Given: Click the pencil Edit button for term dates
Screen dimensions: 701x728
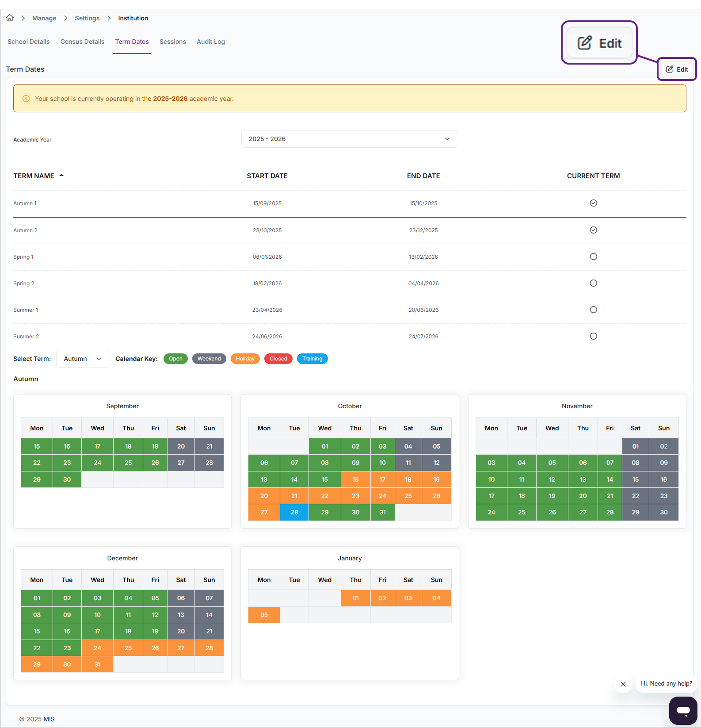Looking at the screenshot, I should [x=677, y=69].
